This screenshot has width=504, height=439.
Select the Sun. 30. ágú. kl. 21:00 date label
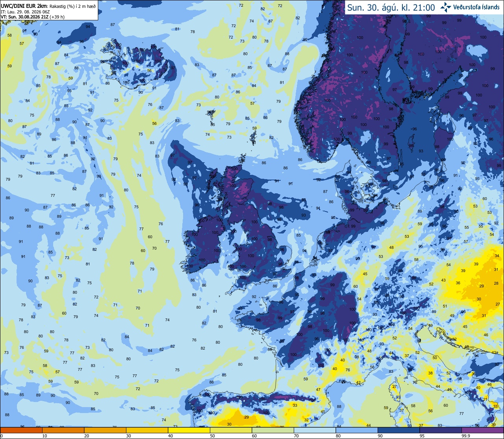(x=391, y=7)
